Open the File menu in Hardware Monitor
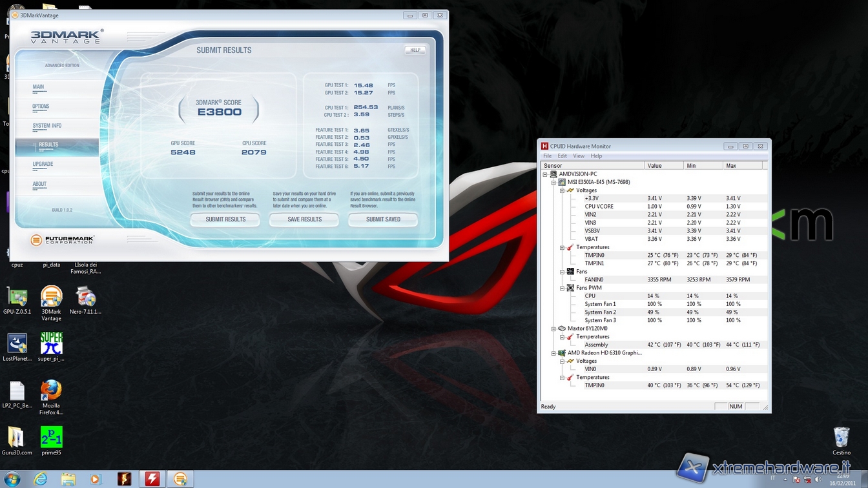 click(x=547, y=156)
